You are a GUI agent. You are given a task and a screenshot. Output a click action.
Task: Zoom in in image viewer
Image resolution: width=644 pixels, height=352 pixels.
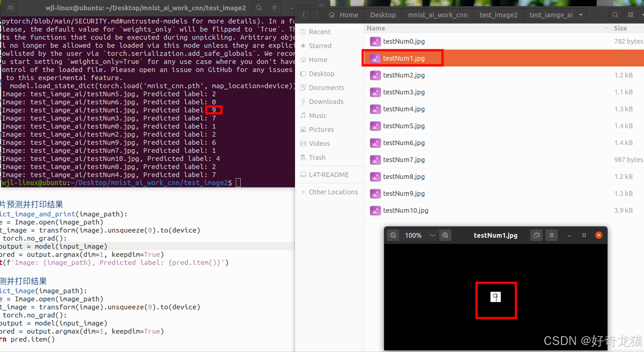click(445, 235)
